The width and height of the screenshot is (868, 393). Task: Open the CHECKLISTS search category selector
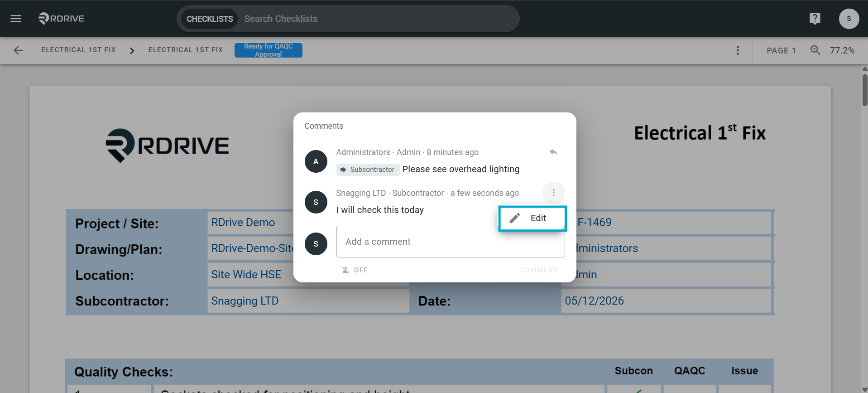(x=210, y=19)
